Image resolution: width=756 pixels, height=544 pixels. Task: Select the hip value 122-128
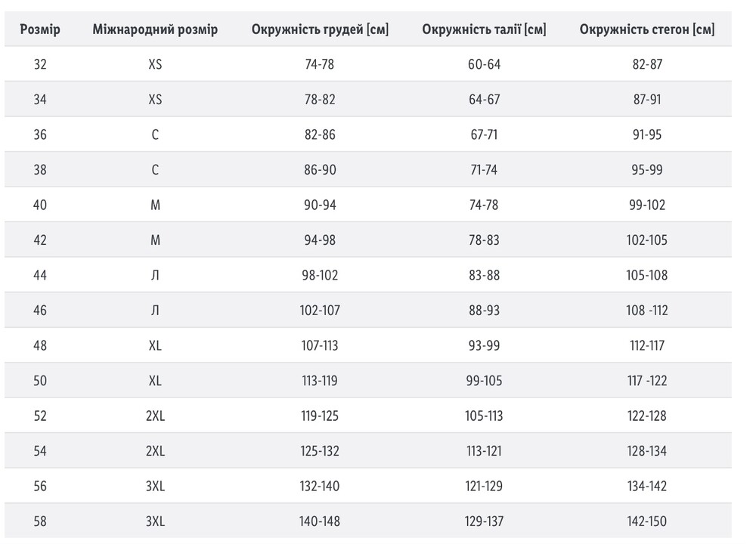click(x=647, y=416)
